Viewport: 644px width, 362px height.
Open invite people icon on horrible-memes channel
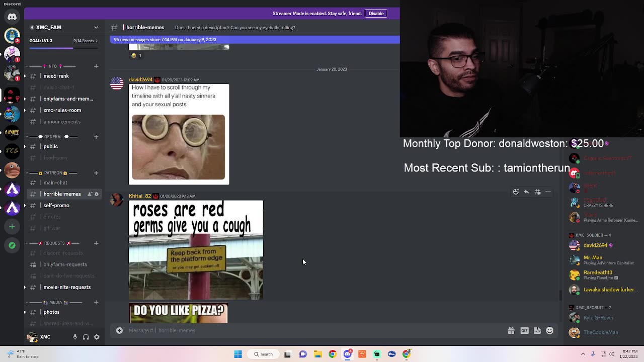[x=90, y=194]
